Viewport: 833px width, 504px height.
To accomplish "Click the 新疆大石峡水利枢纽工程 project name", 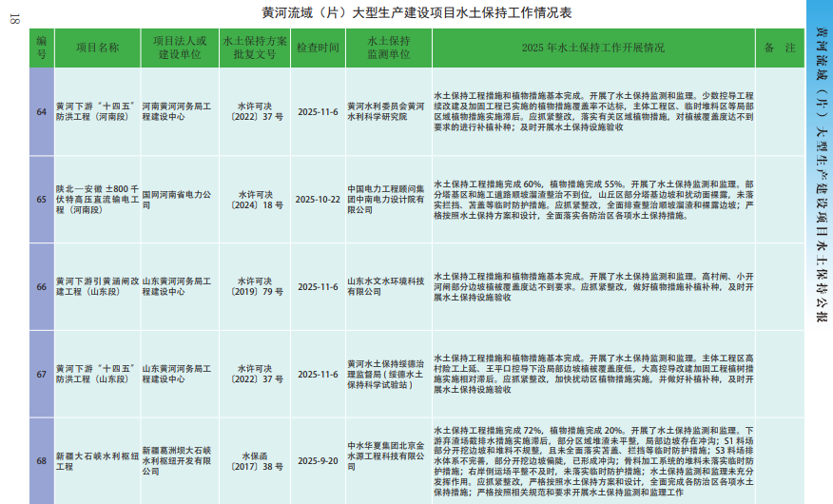I will [97, 461].
